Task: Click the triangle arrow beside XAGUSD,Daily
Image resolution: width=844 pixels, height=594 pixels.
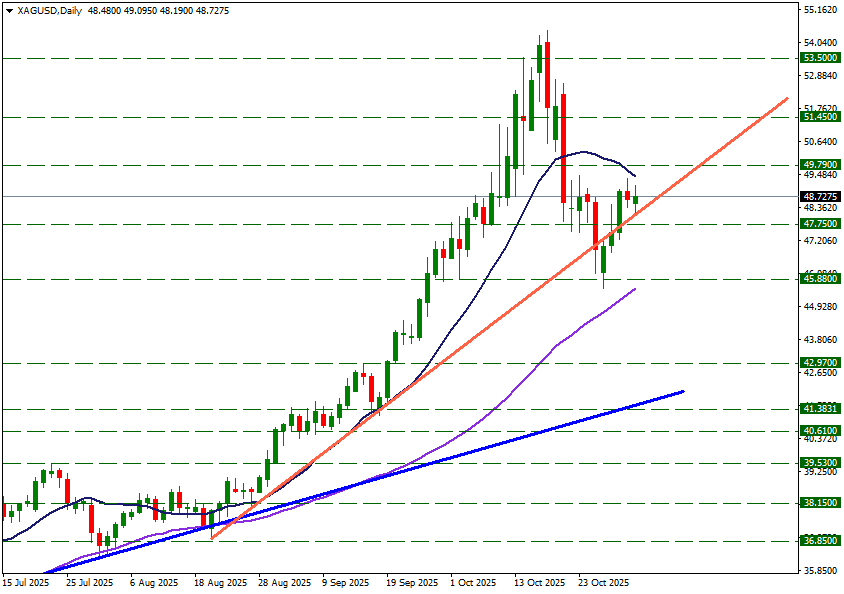Action: (x=8, y=10)
